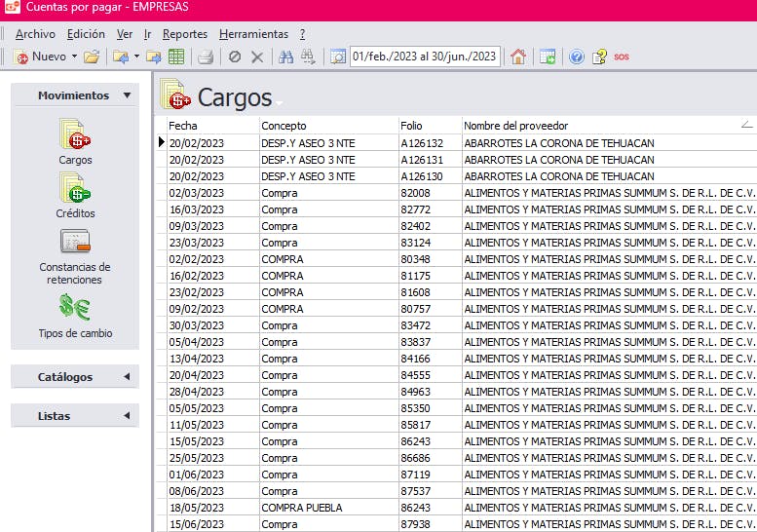757x532 pixels.
Task: Select folio 83124 cell
Action: 431,243
